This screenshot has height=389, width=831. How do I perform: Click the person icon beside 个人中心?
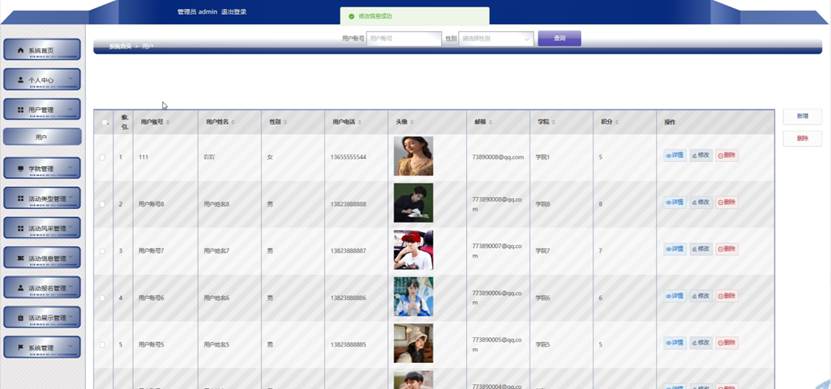(21, 80)
